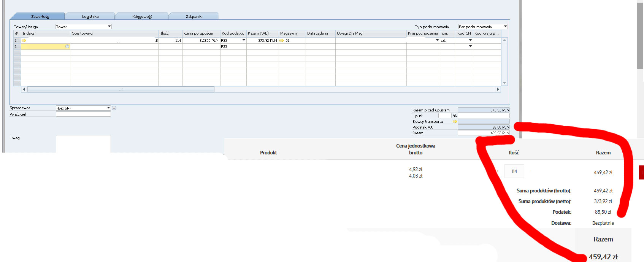Screen dimensions: 644x262
Task: Click the Indeks column header
Action: 45,33
